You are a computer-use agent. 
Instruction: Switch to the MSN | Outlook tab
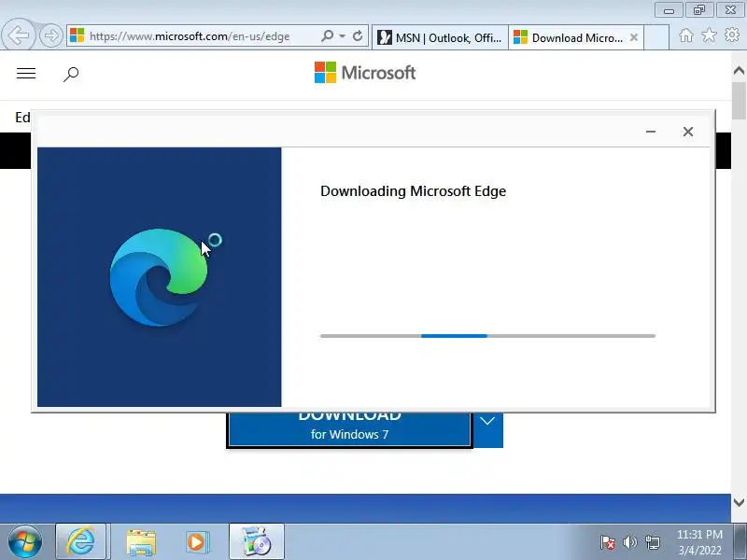tap(440, 37)
